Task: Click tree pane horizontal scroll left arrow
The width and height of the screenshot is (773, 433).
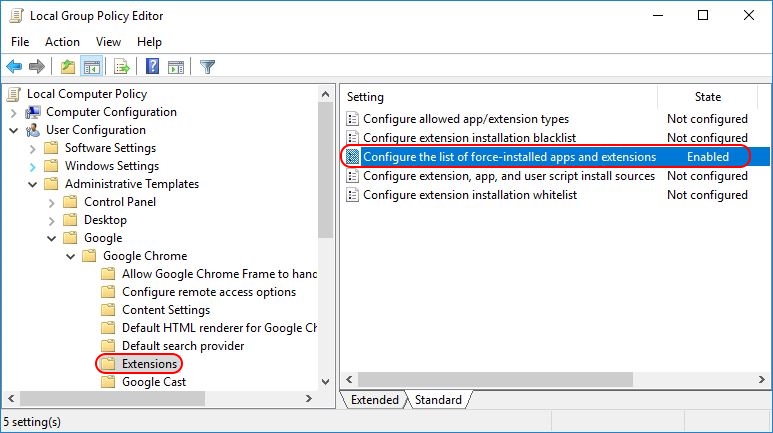Action: [11, 398]
